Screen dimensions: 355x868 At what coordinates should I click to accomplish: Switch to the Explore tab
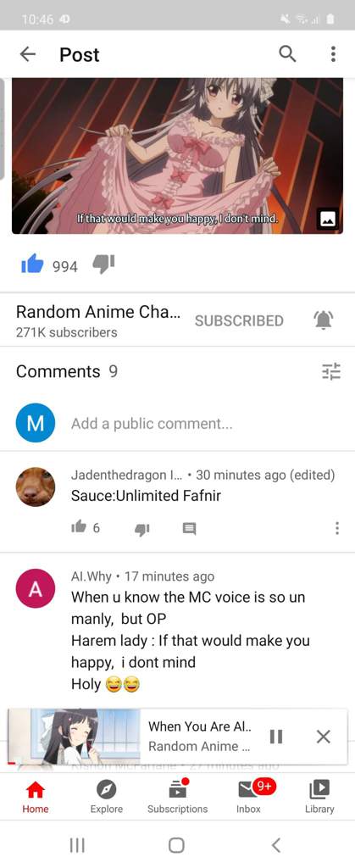[106, 797]
